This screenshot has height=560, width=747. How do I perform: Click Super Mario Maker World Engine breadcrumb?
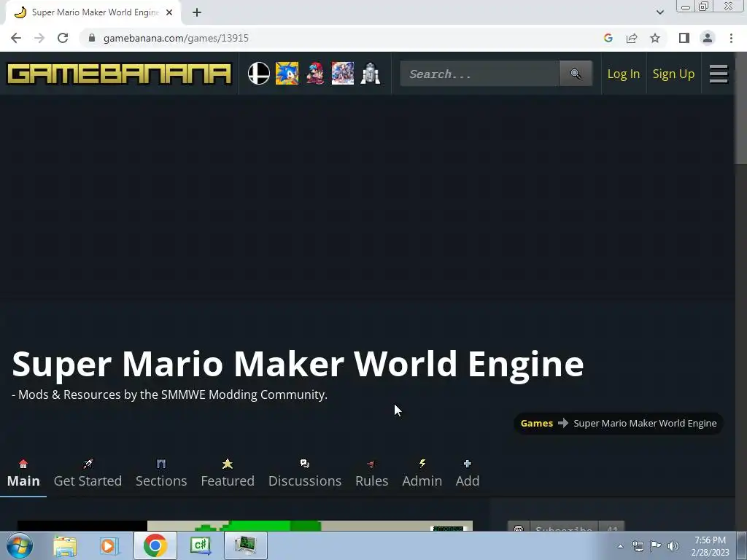tap(645, 424)
